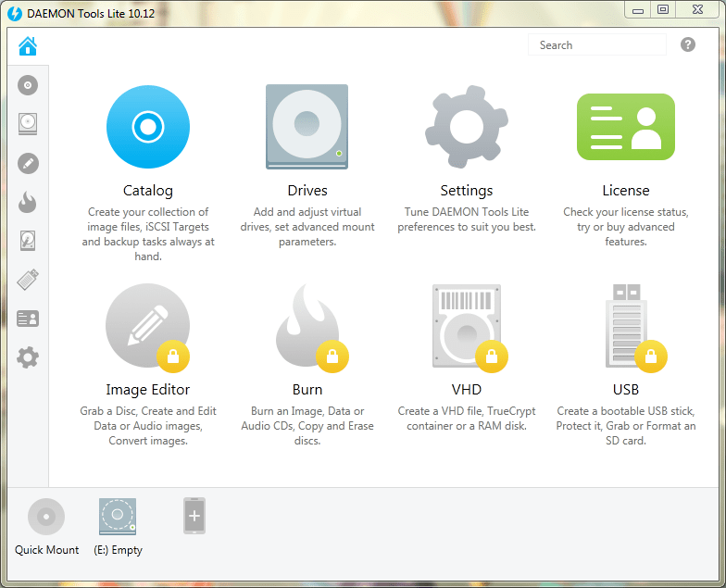Open the License sidebar card icon
Viewport: 726px width, 588px height.
(28, 319)
